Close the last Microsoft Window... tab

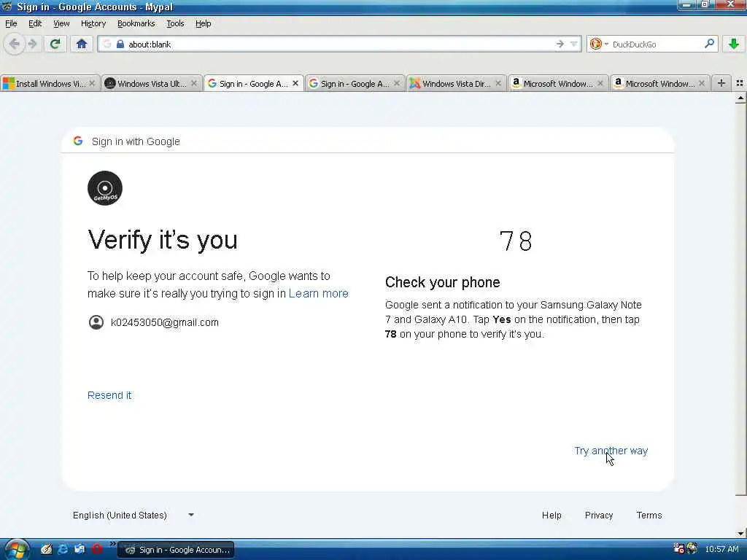[702, 83]
